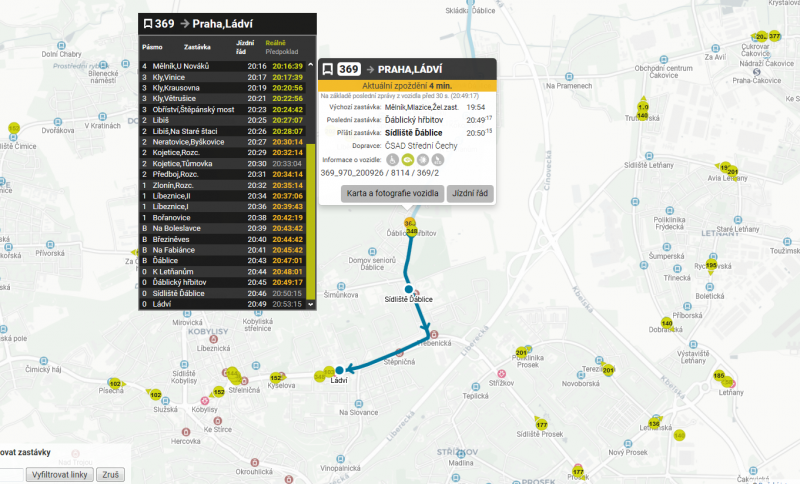Viewport: 800px width, 484px height.
Task: Select the 136 bus marker at Letňanská
Action: (x=654, y=423)
